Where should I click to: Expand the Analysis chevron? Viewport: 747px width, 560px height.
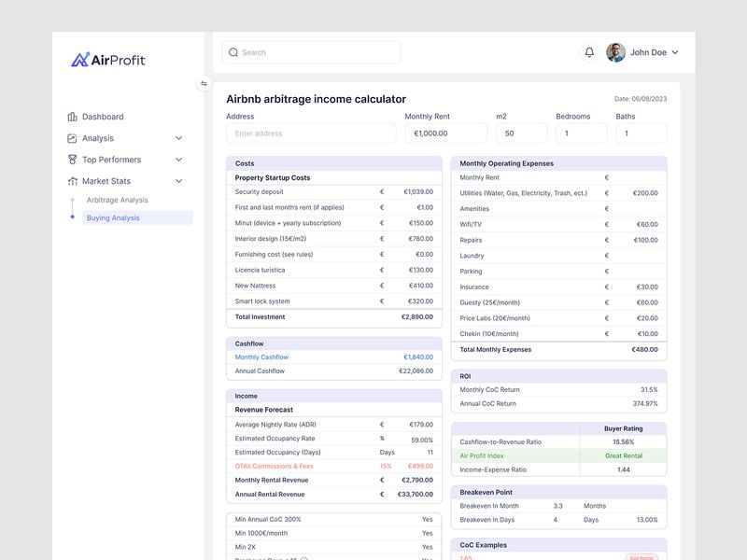tap(178, 138)
